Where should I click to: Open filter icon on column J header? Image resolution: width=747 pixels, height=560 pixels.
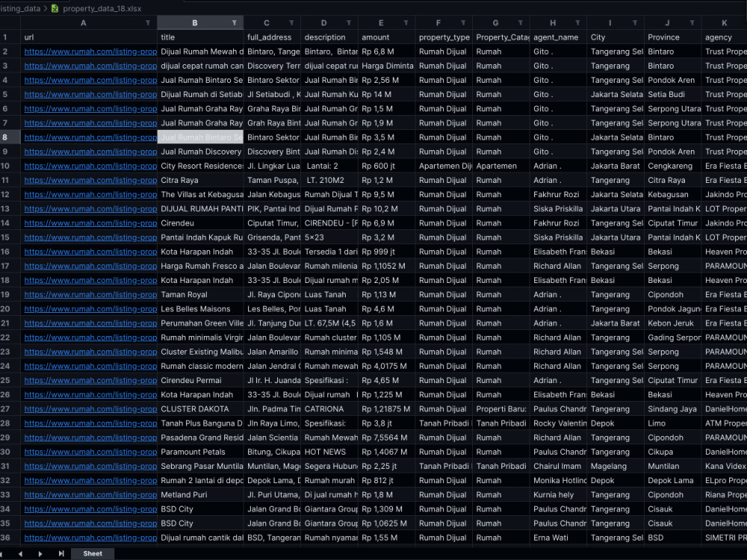click(691, 23)
